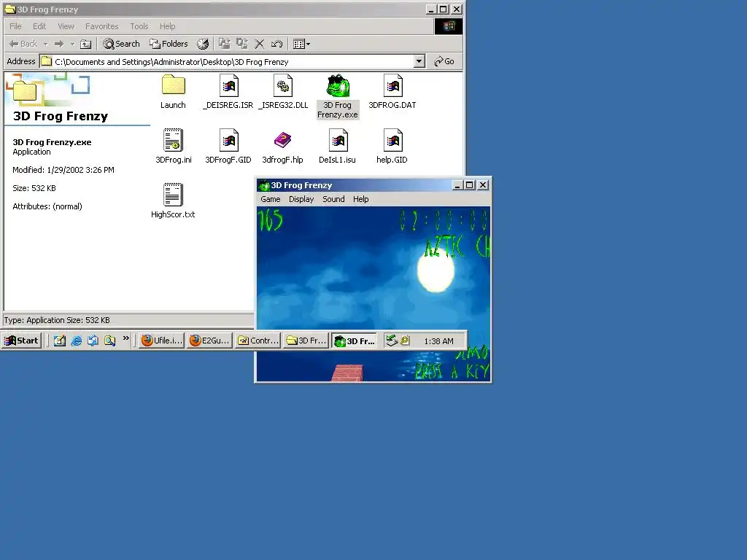Screen dimensions: 747x560
Task: Click "Modified: 1/29/2002 3:26 PM" text
Action: [63, 170]
